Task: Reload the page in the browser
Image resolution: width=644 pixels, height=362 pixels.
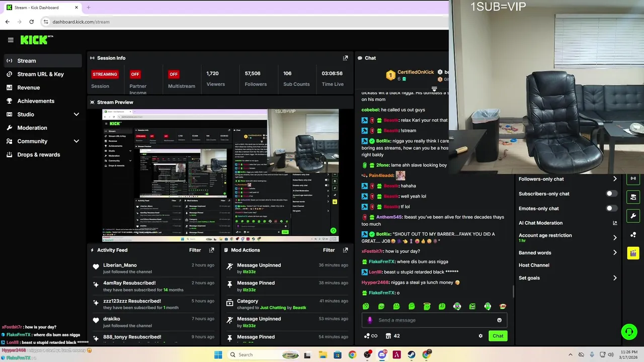Action: click(x=31, y=22)
